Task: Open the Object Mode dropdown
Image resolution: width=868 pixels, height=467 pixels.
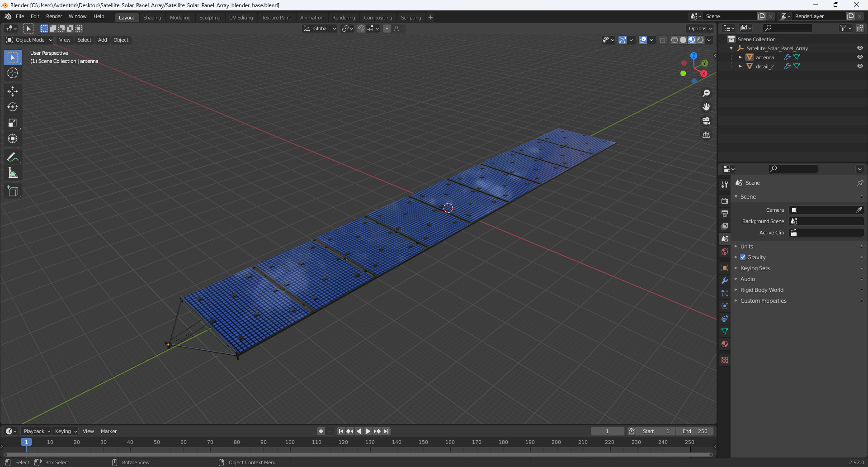Action: point(29,40)
